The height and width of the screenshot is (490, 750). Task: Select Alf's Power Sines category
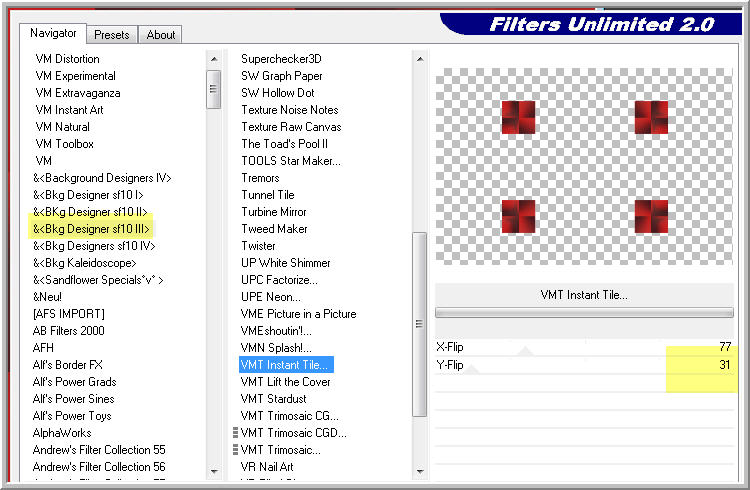[73, 399]
